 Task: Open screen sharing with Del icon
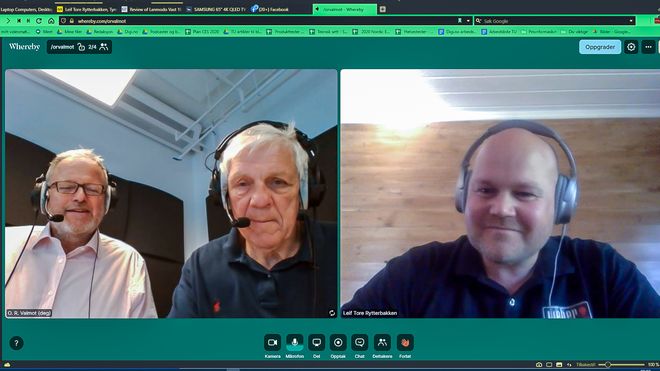(317, 342)
